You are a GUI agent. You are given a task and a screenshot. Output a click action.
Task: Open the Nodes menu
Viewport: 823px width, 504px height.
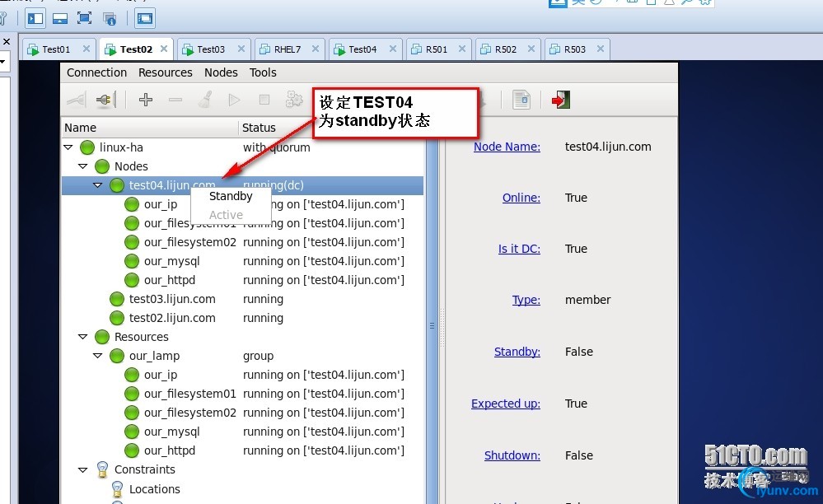click(x=221, y=72)
